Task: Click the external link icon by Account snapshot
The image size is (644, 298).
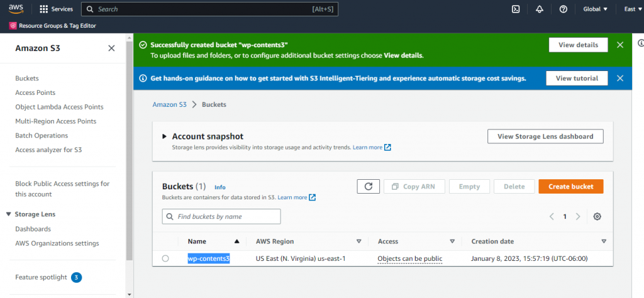Action: [x=387, y=147]
